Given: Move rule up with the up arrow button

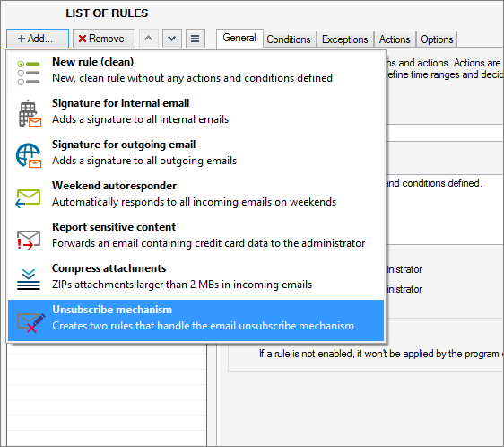Looking at the screenshot, I should point(149,39).
